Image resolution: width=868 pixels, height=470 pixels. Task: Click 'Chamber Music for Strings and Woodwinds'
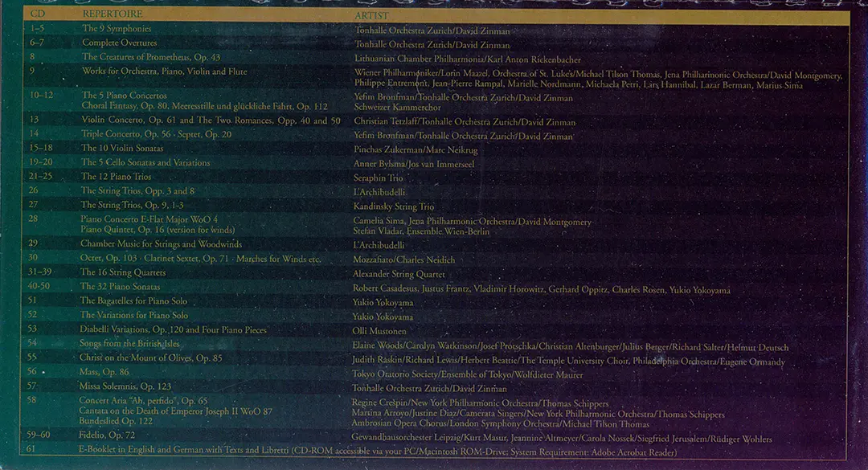pos(161,244)
